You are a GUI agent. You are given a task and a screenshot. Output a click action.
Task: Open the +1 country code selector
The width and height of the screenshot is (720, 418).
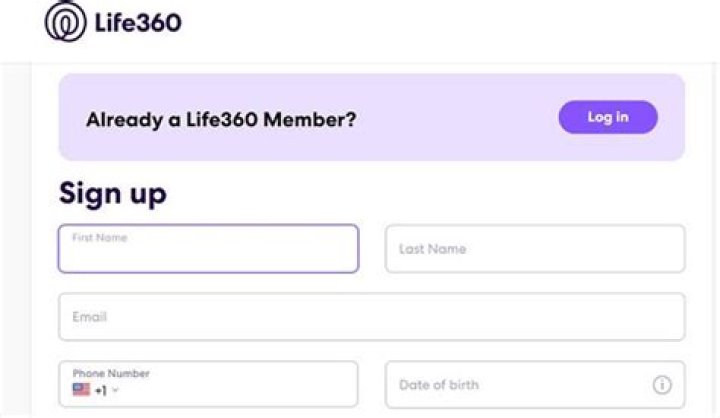click(101, 390)
